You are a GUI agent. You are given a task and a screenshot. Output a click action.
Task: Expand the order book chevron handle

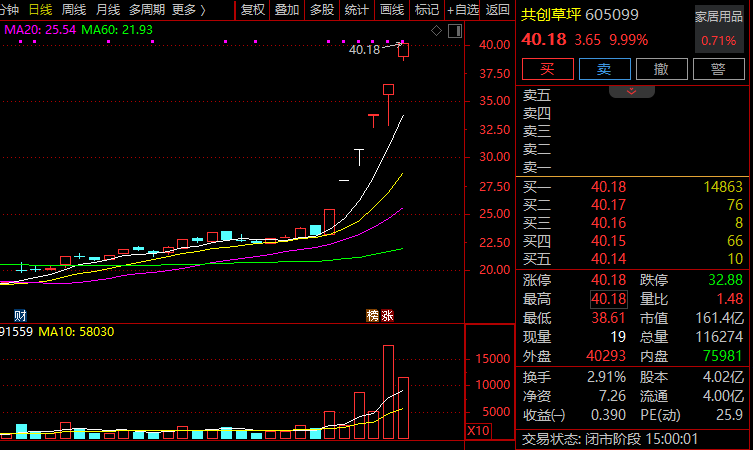(632, 91)
